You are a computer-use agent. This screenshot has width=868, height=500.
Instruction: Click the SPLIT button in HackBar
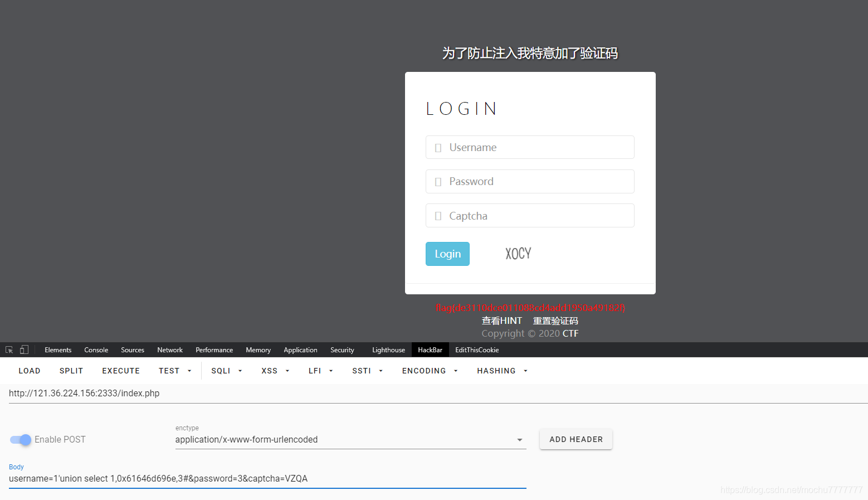coord(71,371)
